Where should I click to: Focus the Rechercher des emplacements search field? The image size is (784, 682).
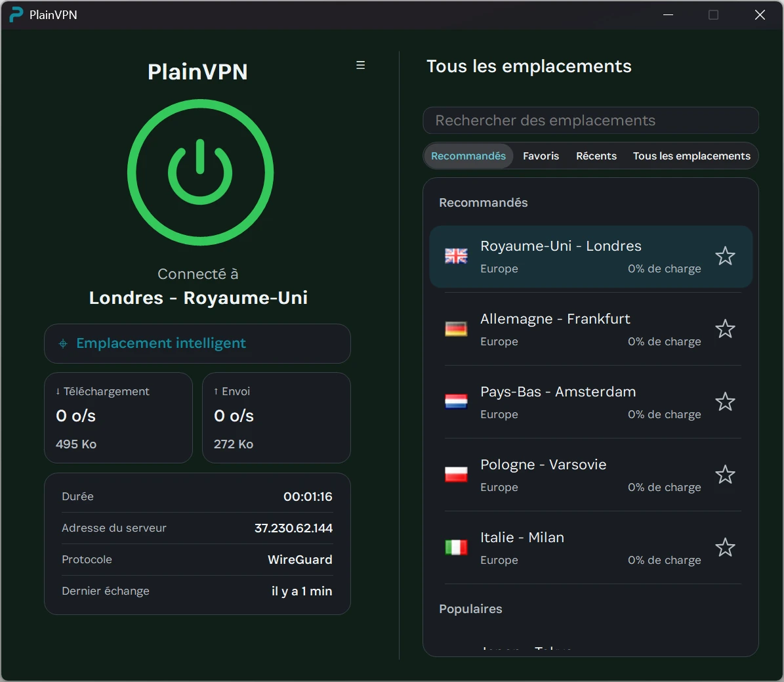click(590, 121)
